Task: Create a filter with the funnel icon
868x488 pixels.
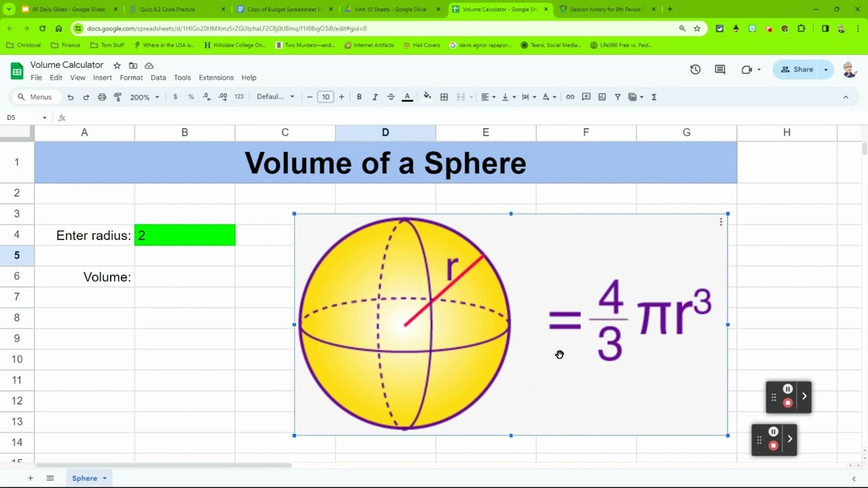Action: tap(618, 97)
